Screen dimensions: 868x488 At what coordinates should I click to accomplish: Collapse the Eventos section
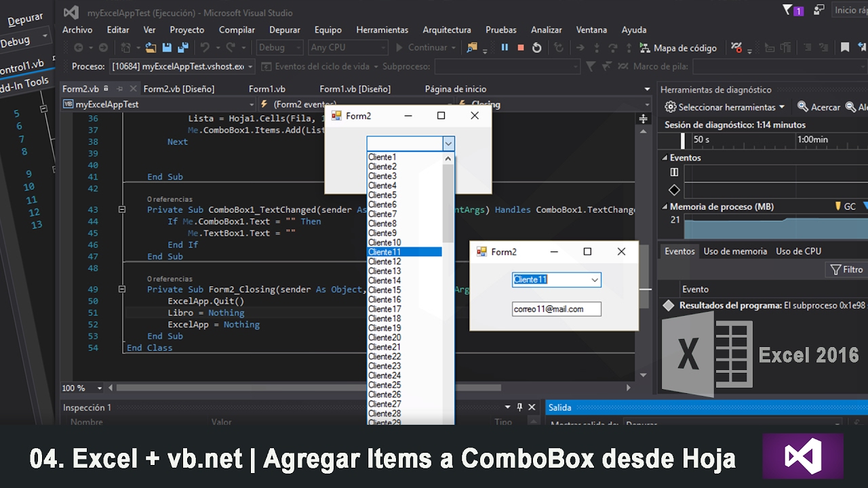[x=665, y=157]
